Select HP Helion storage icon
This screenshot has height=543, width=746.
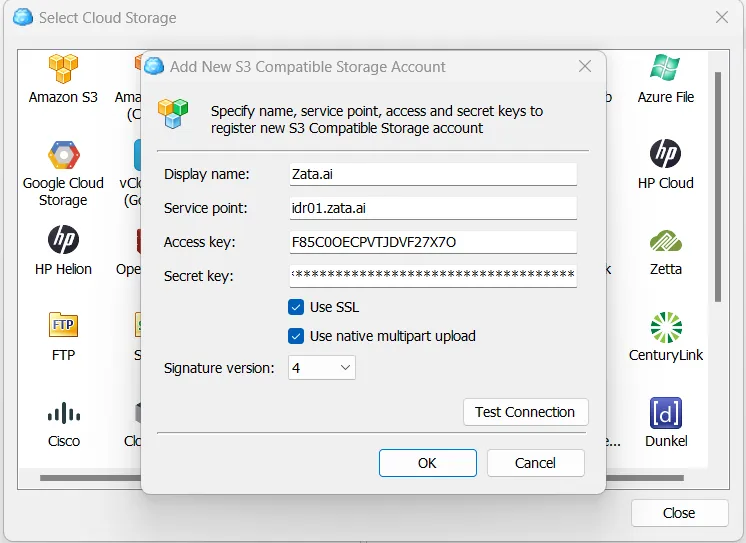click(x=63, y=239)
